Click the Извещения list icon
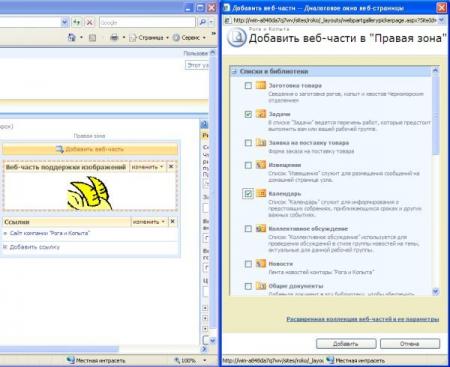The image size is (450, 367). [261, 164]
